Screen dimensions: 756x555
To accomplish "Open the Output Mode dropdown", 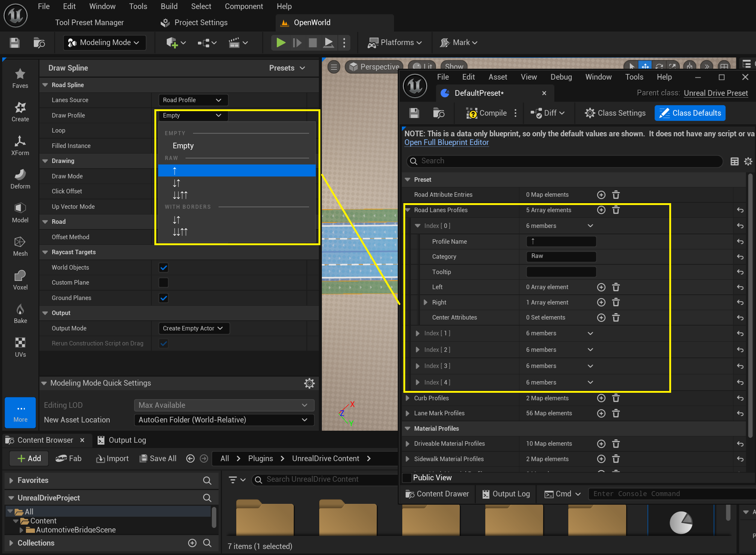I will point(194,329).
